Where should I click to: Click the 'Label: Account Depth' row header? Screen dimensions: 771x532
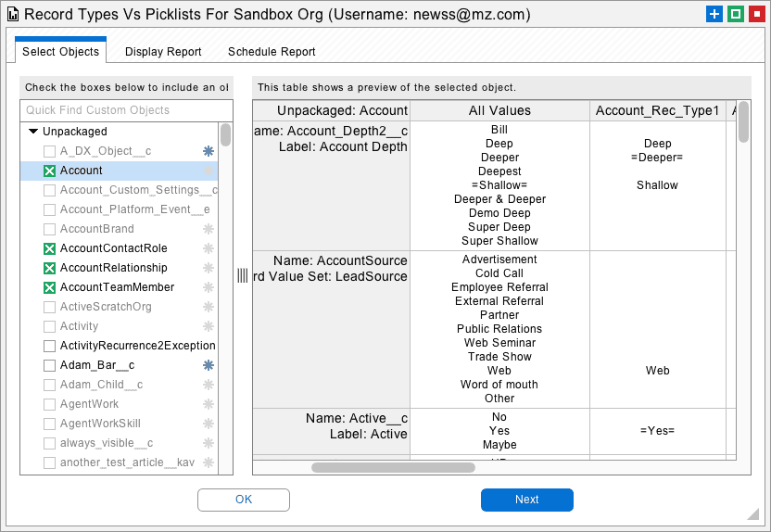click(x=343, y=147)
